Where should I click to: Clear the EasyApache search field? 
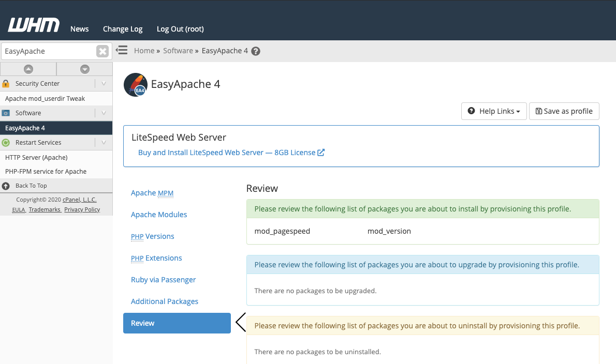coord(102,51)
